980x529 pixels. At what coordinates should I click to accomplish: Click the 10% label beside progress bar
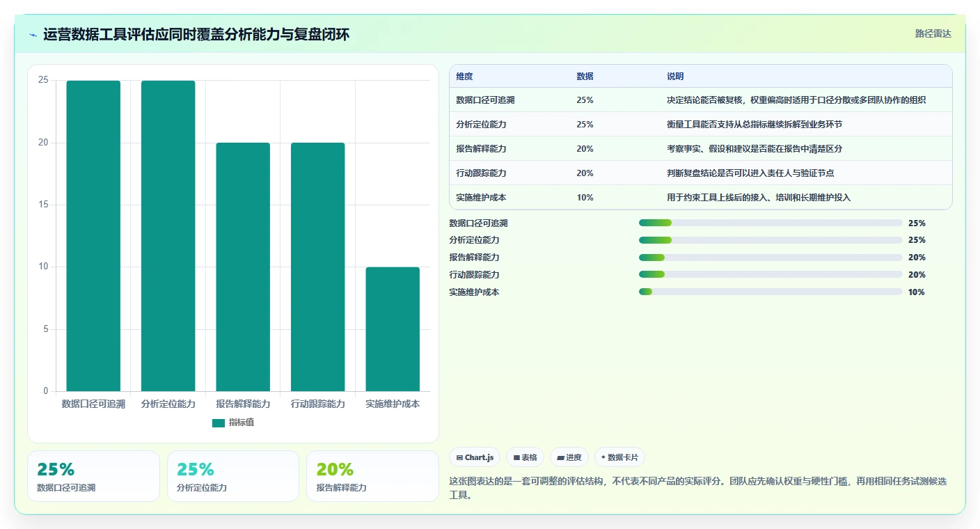pos(917,292)
